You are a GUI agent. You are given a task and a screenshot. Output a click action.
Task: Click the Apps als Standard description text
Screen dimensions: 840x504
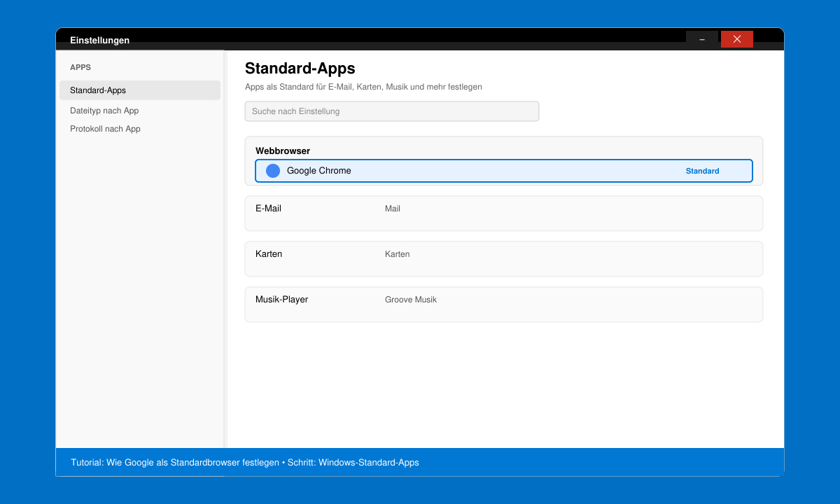[363, 87]
